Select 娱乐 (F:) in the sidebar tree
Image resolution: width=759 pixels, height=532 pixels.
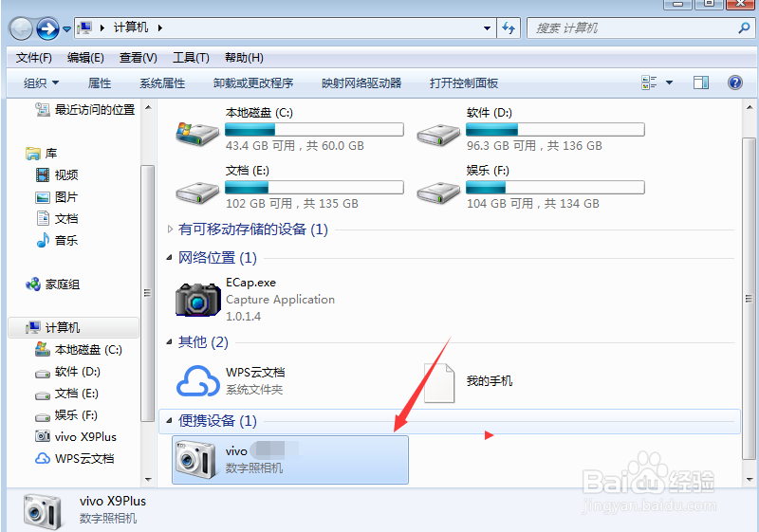click(x=66, y=415)
